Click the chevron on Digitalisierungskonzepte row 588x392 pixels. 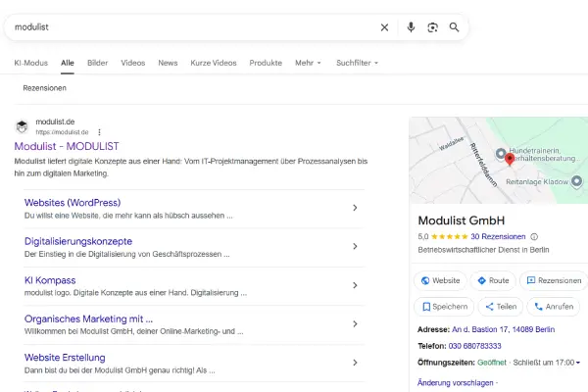355,246
